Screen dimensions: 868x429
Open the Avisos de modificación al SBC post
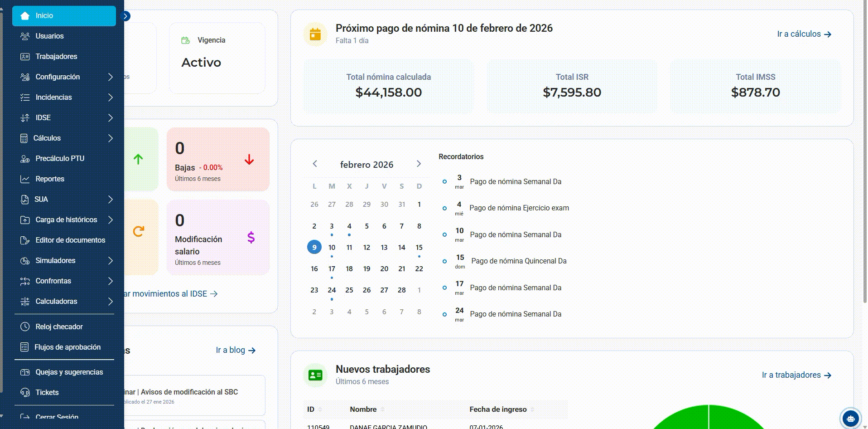[x=195, y=395]
